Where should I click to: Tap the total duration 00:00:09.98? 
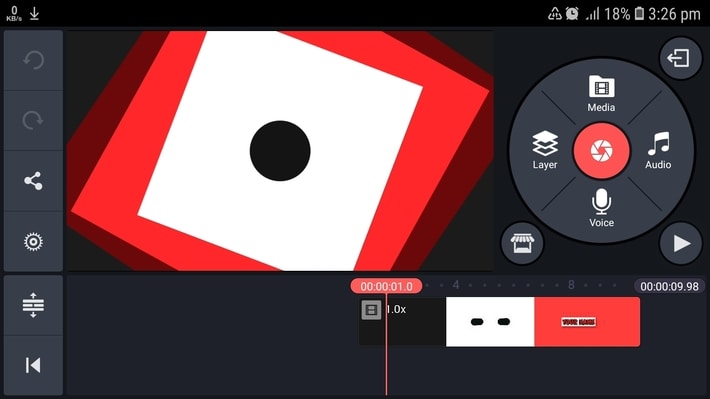click(x=669, y=286)
